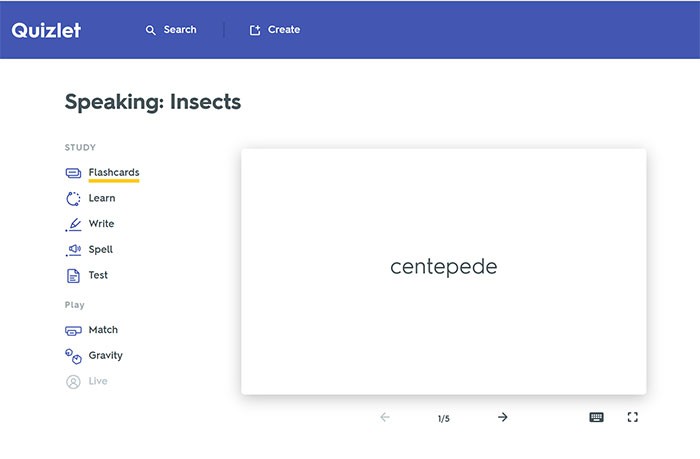Click the Live mode icon
Image resolution: width=700 pixels, height=459 pixels.
tap(73, 382)
